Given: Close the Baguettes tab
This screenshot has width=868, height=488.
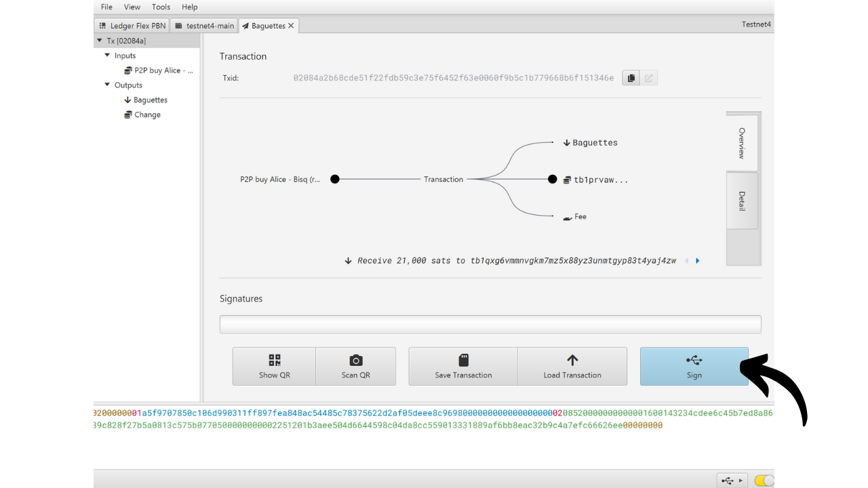Looking at the screenshot, I should [291, 26].
